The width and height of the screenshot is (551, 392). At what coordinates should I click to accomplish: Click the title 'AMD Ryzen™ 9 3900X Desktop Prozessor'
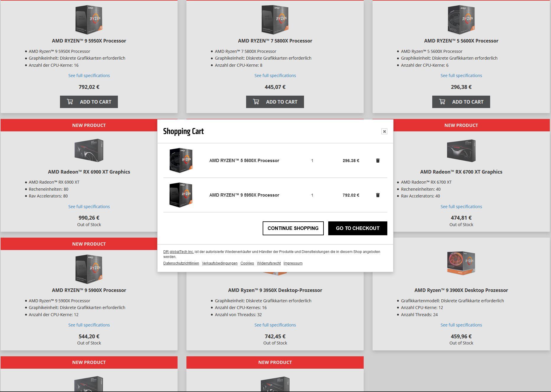pyautogui.click(x=461, y=290)
